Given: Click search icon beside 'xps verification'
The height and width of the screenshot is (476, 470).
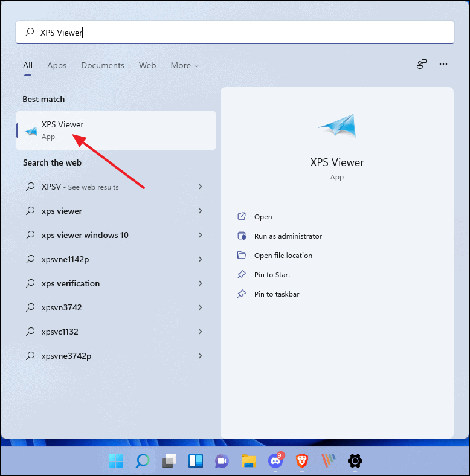Looking at the screenshot, I should (30, 283).
